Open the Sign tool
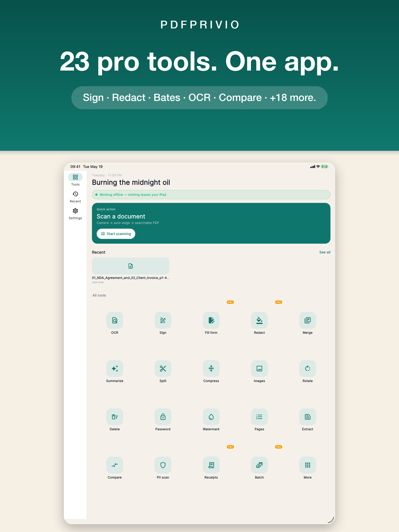The height and width of the screenshot is (532, 399). point(163,320)
